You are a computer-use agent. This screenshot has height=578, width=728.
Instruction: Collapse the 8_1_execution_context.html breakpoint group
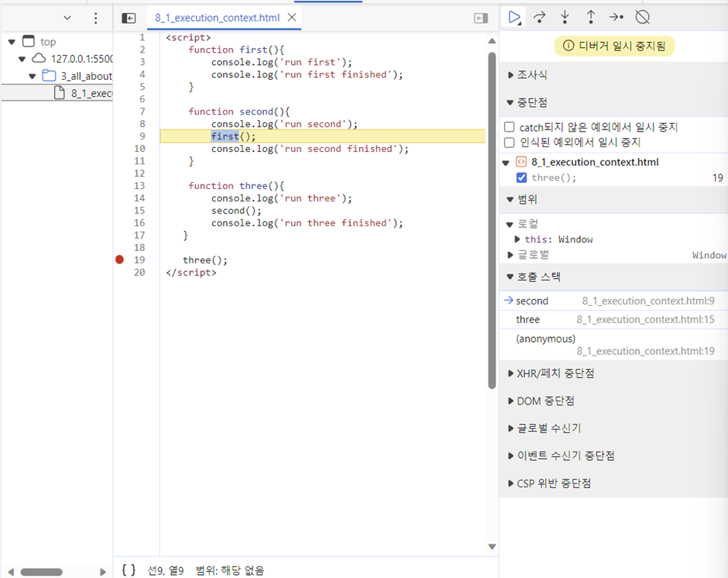[x=506, y=163]
